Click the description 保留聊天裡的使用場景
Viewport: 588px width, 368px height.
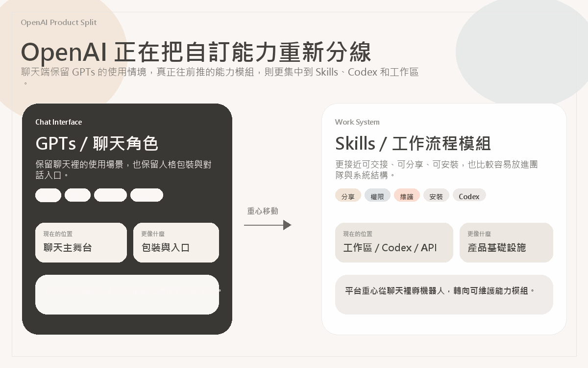click(123, 170)
